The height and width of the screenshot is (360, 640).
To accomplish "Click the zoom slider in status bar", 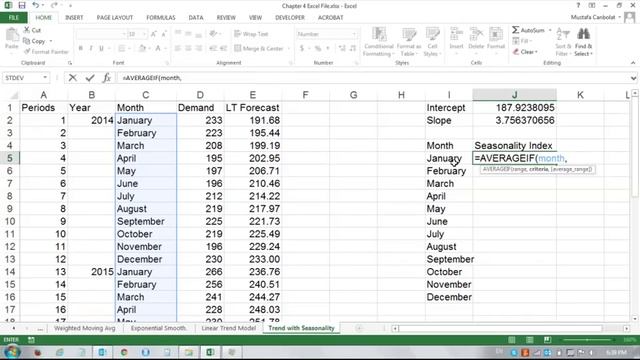I will (588, 340).
